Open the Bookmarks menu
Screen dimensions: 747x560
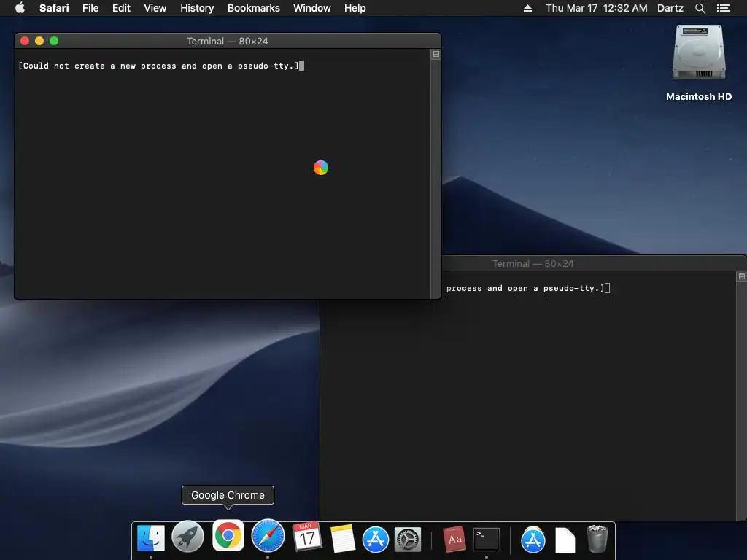[x=253, y=8]
